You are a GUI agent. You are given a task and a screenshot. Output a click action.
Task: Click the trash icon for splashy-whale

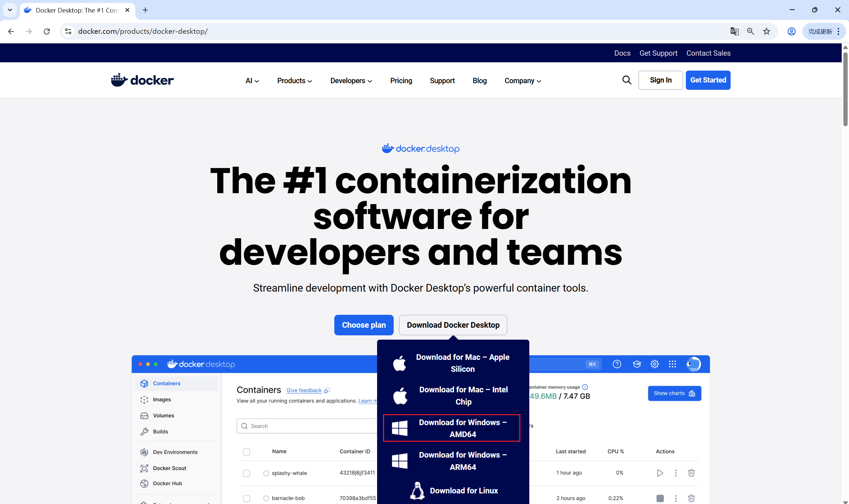tap(691, 473)
